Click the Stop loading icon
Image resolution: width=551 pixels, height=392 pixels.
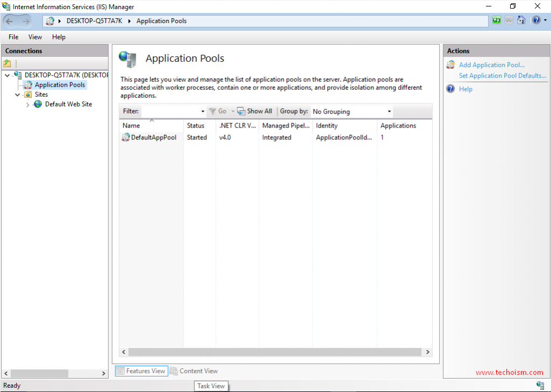point(509,20)
